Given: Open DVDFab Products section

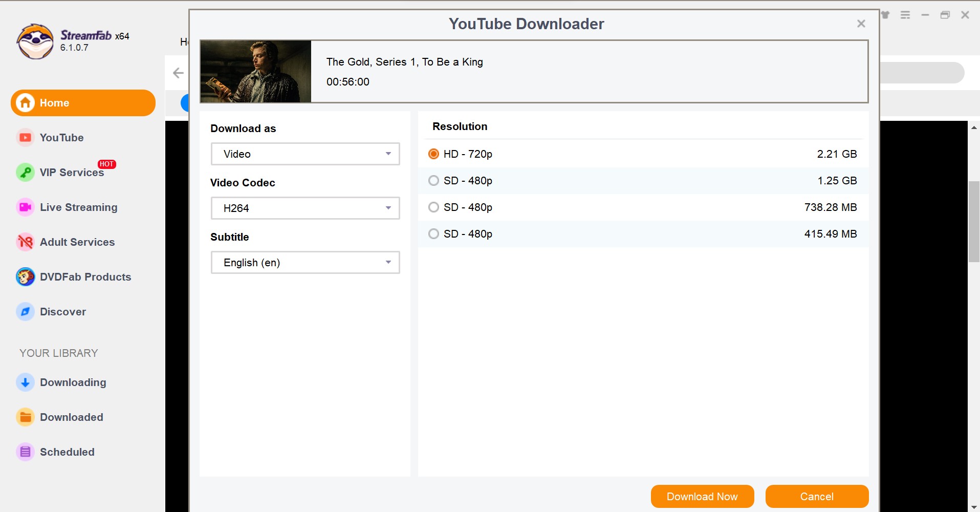Looking at the screenshot, I should (85, 277).
